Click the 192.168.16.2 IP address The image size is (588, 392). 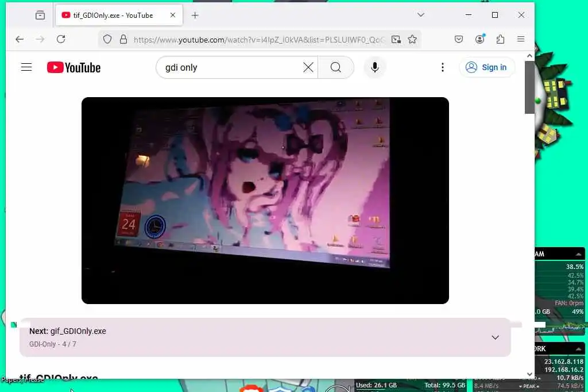pyautogui.click(x=564, y=370)
